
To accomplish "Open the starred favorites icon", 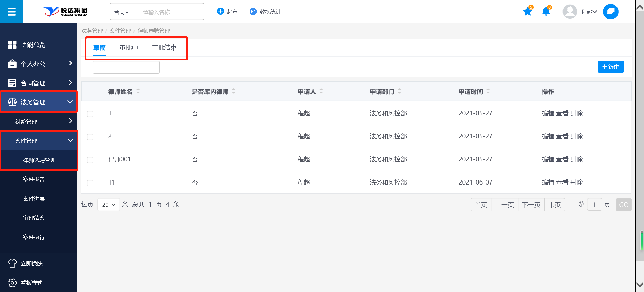I will (527, 12).
